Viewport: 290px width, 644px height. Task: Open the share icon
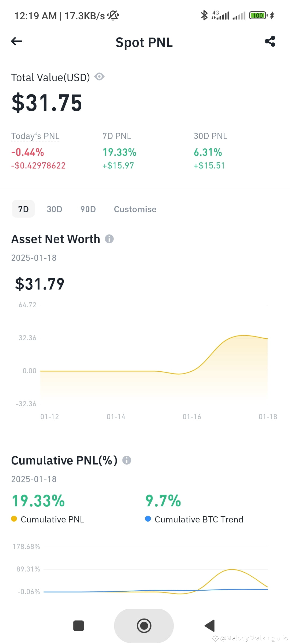click(x=270, y=41)
